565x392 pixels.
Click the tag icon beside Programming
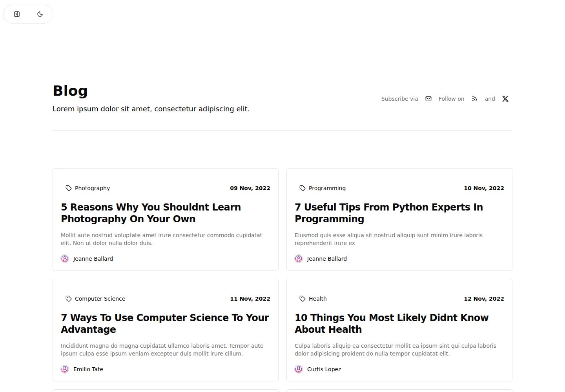click(x=303, y=188)
